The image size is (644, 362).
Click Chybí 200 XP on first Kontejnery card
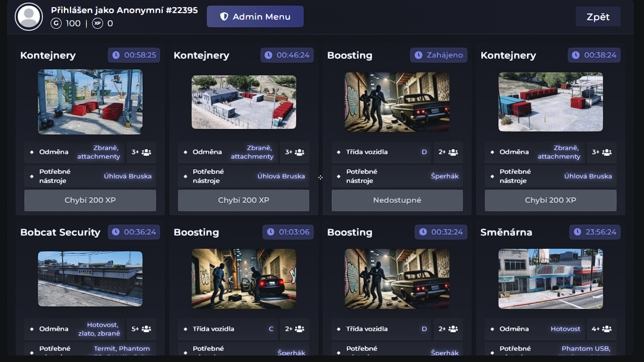[90, 200]
